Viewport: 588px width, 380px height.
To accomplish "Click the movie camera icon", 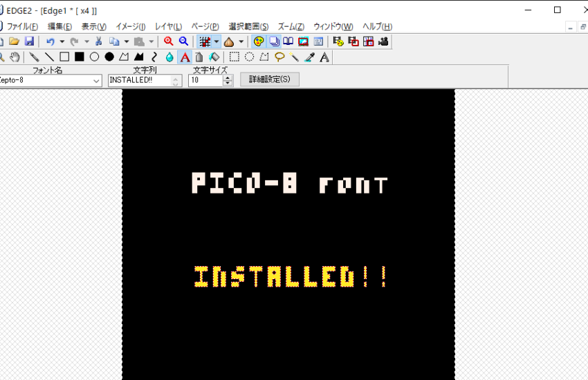I will [383, 41].
